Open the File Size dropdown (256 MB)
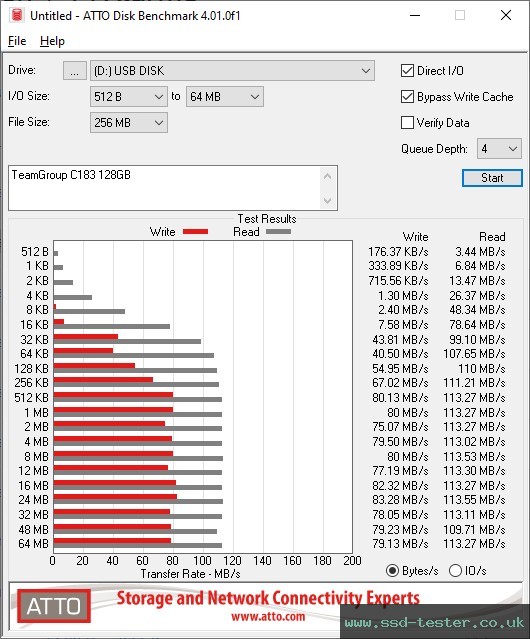The image size is (530, 639). [x=129, y=123]
